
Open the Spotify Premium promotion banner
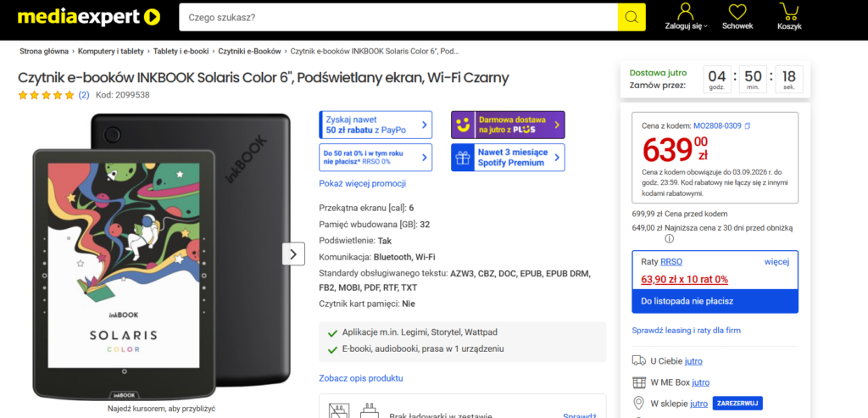508,157
